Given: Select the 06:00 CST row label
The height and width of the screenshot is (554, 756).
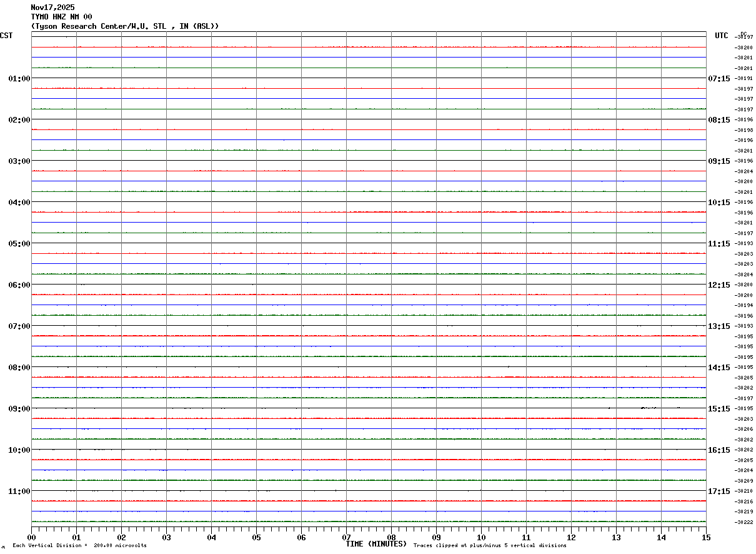Looking at the screenshot, I should point(19,285).
